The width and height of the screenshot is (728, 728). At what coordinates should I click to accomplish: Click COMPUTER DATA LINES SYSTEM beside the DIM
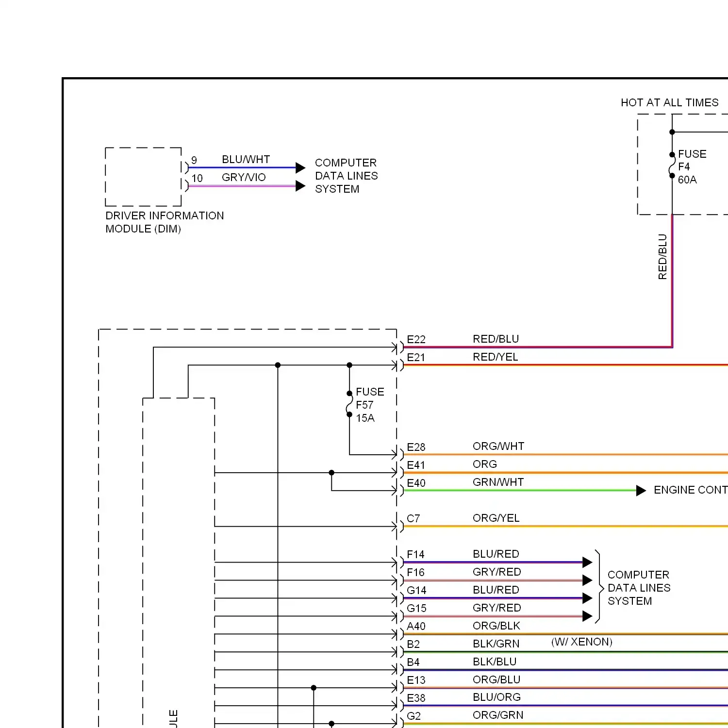click(346, 176)
